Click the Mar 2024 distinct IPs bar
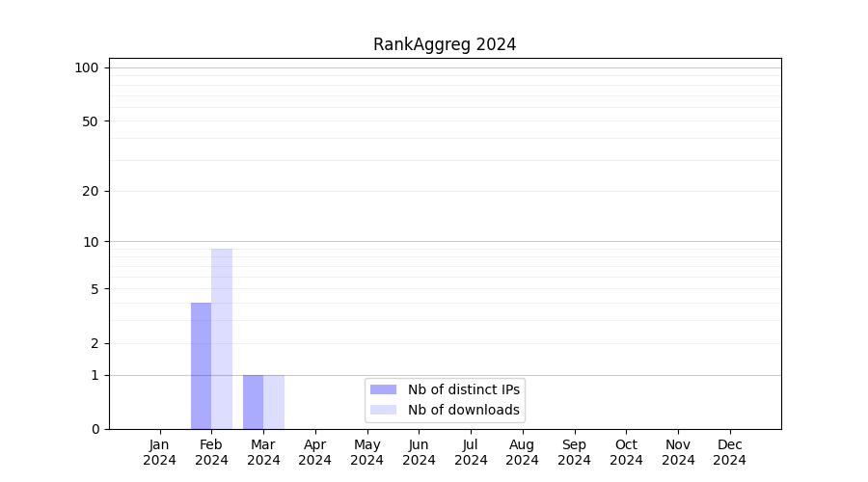This screenshot has height=482, width=868. (253, 402)
